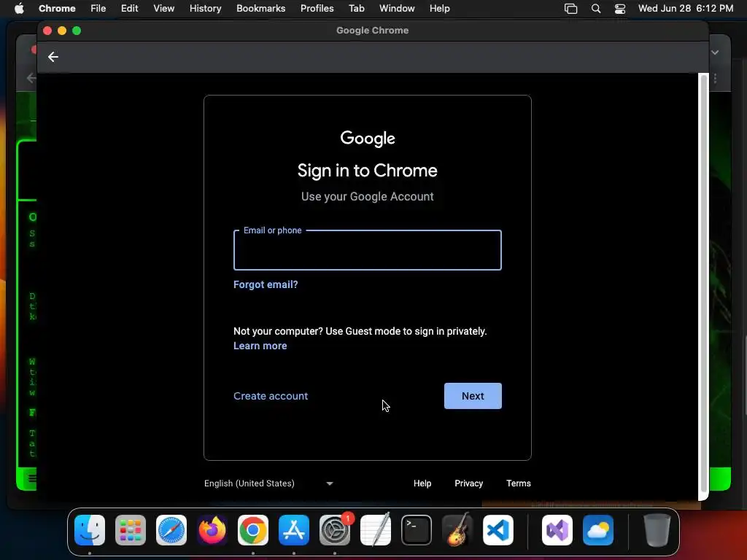Open TextEdit from the dock
747x560 pixels.
coord(376,530)
